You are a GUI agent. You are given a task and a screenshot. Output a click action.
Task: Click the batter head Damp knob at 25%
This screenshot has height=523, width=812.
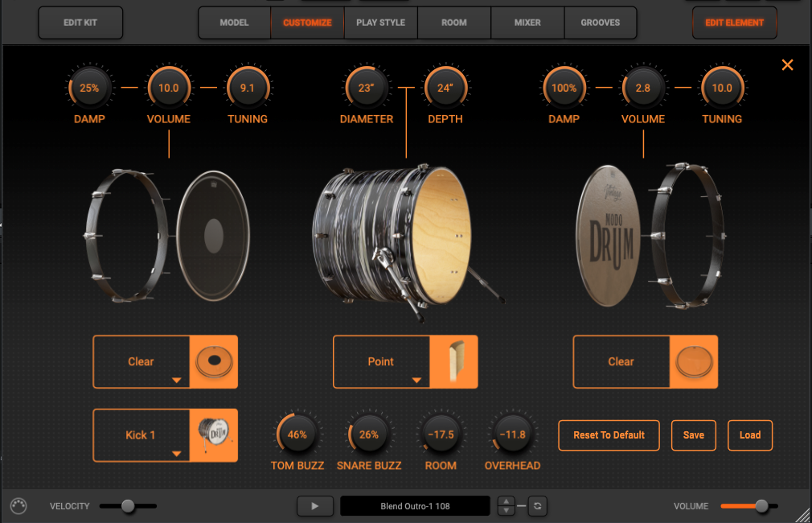pos(89,89)
